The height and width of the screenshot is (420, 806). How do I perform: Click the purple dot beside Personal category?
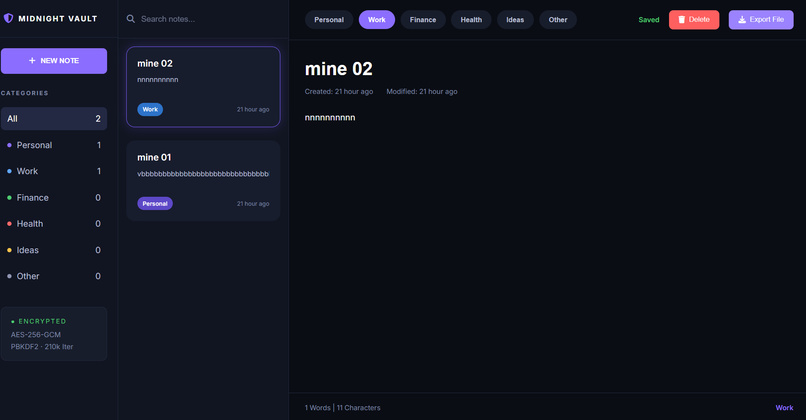coord(9,145)
